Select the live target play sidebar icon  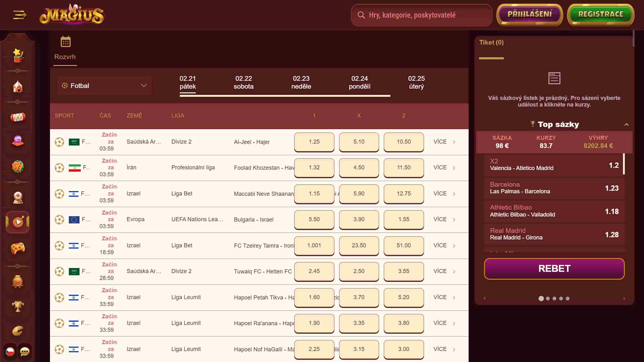[x=18, y=222]
